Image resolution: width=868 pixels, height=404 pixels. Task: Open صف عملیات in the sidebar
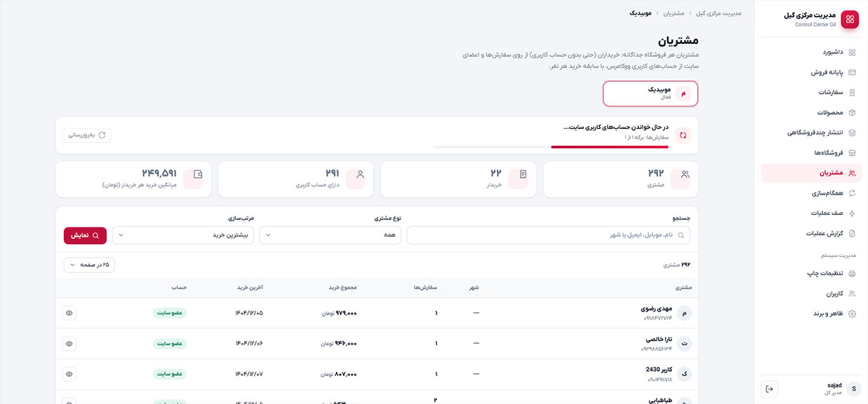(811, 213)
